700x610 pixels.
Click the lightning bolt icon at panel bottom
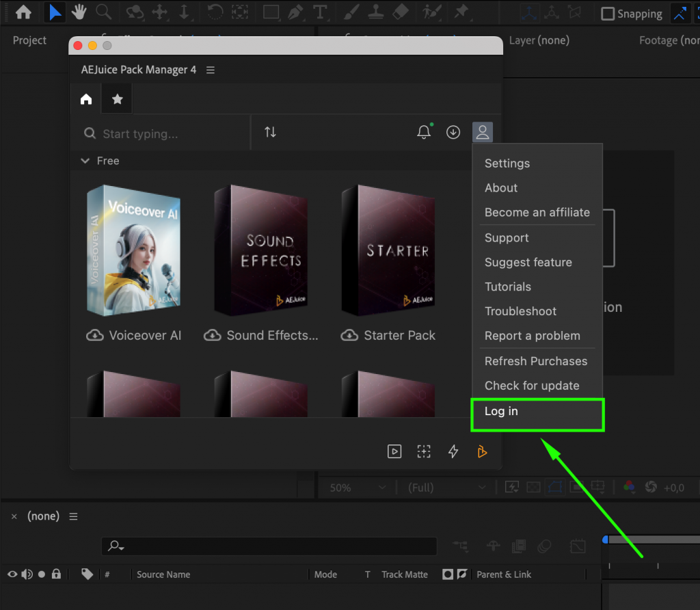click(x=453, y=451)
